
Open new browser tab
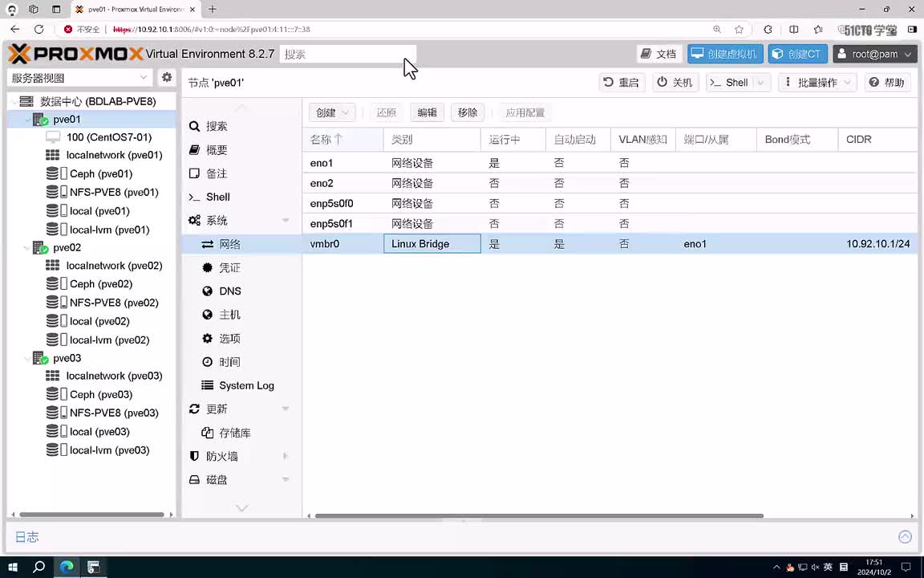coord(212,9)
